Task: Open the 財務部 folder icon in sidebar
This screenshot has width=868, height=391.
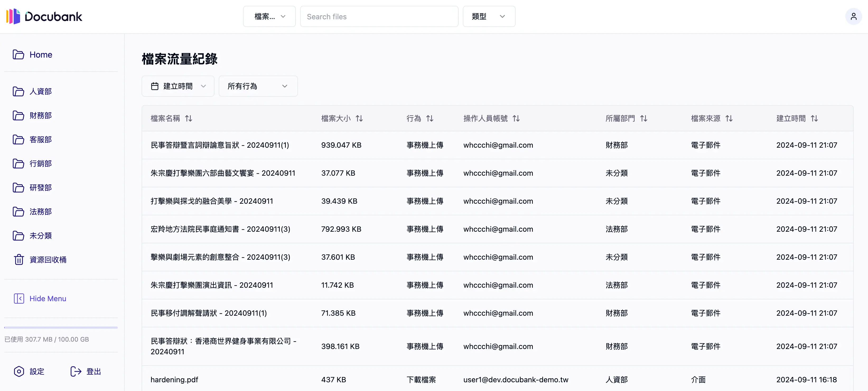Action: coord(18,115)
